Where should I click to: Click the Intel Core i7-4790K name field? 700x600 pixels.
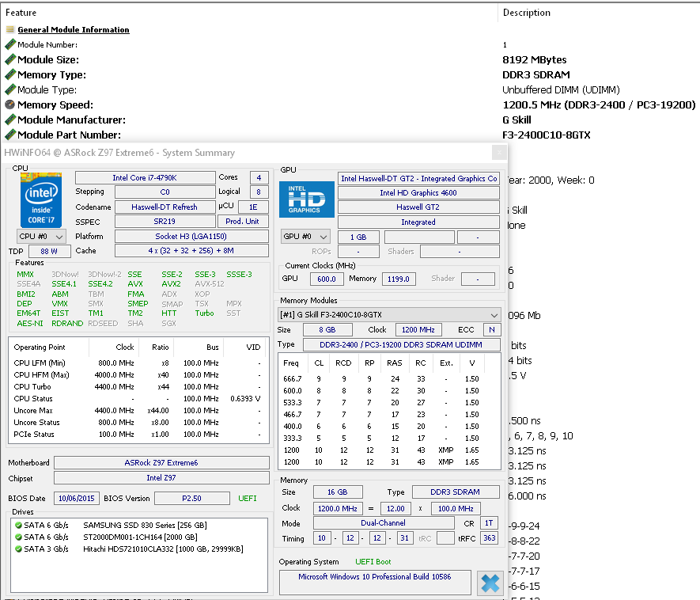click(x=145, y=178)
